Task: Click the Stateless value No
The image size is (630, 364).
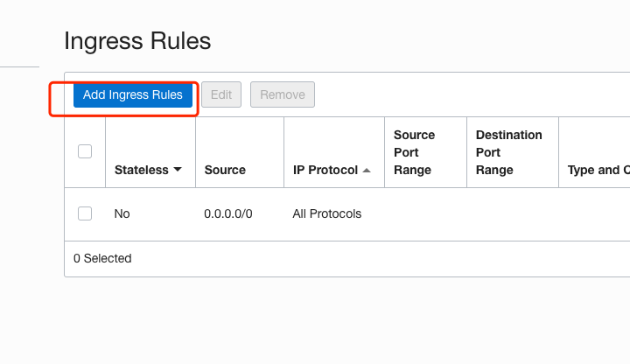Action: tap(122, 213)
